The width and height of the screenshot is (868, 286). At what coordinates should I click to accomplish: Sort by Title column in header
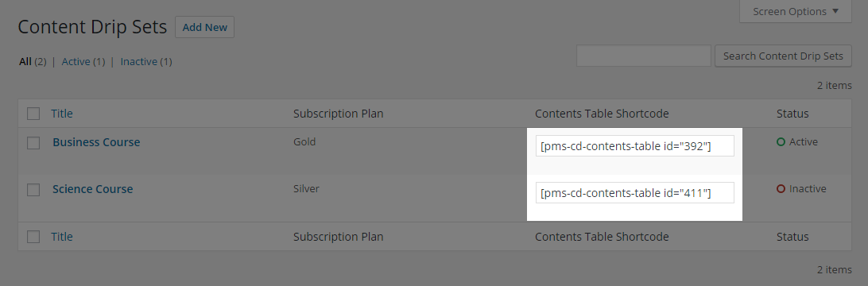(x=62, y=114)
